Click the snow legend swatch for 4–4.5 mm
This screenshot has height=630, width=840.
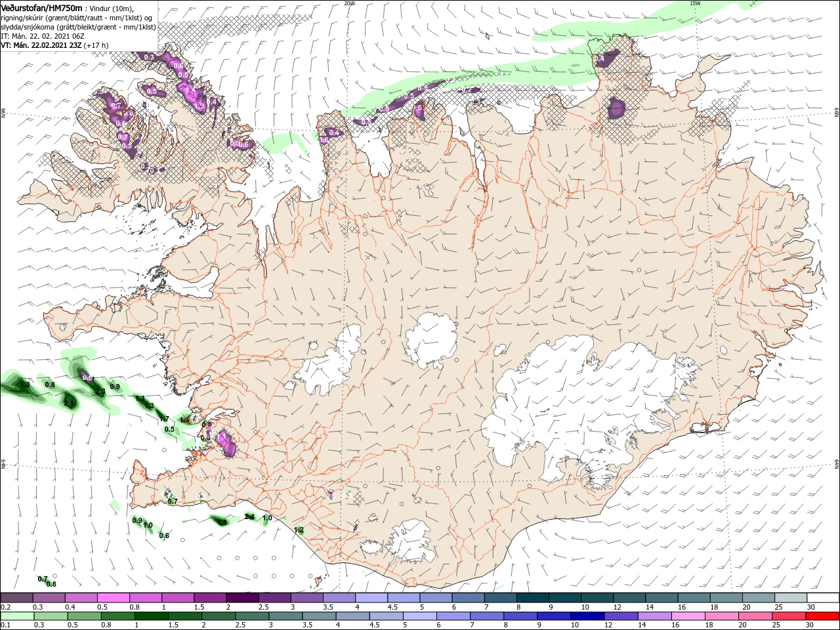pyautogui.click(x=371, y=598)
